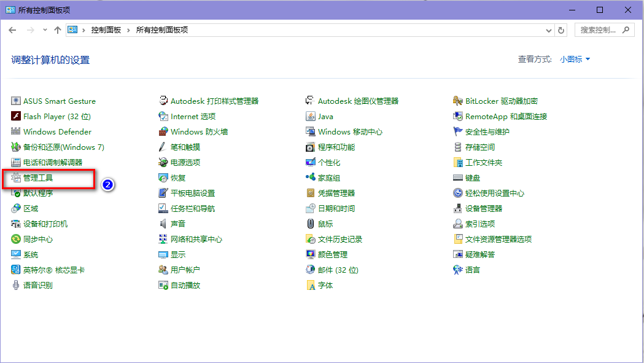Click the Java coffee cup icon

(x=311, y=116)
